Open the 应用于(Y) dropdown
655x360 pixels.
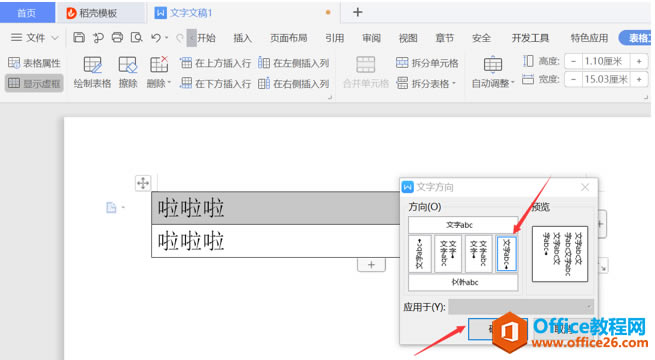point(520,307)
